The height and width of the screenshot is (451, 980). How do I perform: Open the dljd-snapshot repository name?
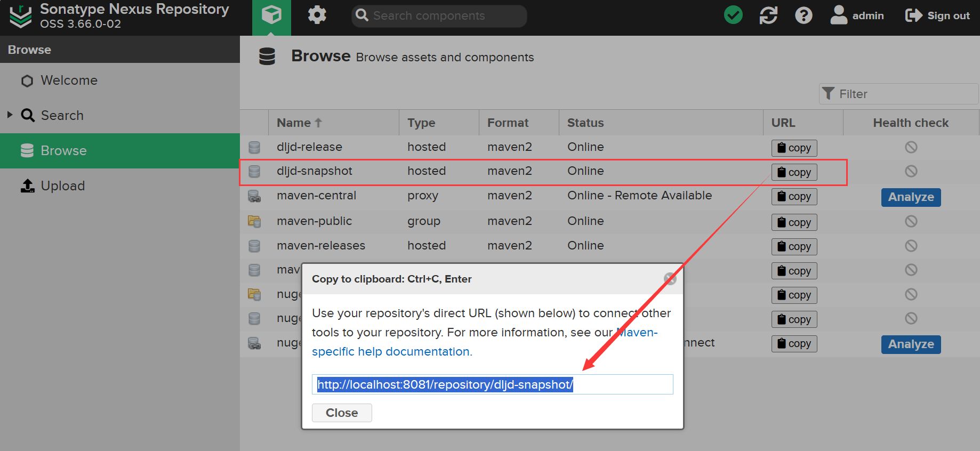coord(314,171)
